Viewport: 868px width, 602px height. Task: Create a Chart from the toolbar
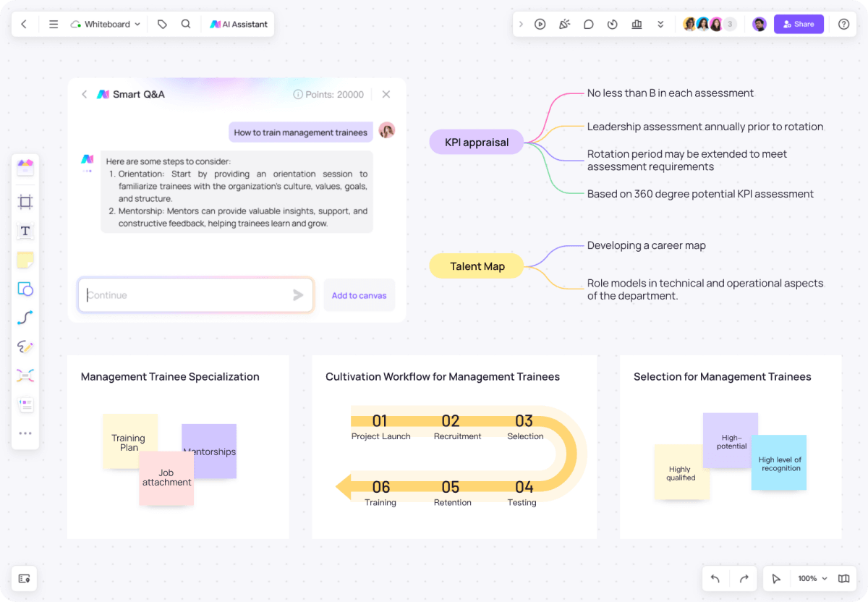click(x=637, y=24)
